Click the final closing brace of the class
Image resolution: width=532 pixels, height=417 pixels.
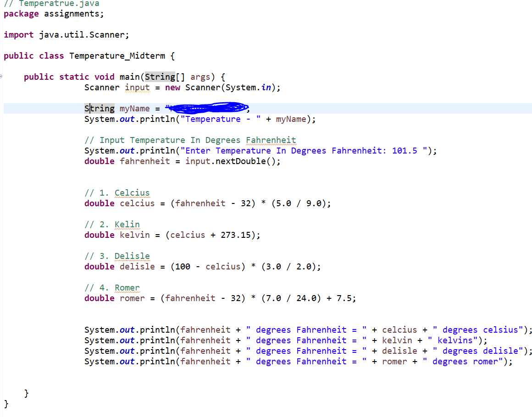[x=5, y=404]
